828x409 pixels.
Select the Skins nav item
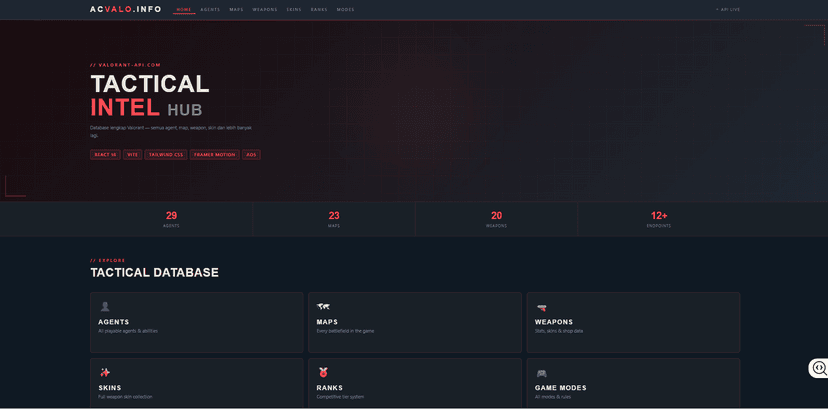294,10
